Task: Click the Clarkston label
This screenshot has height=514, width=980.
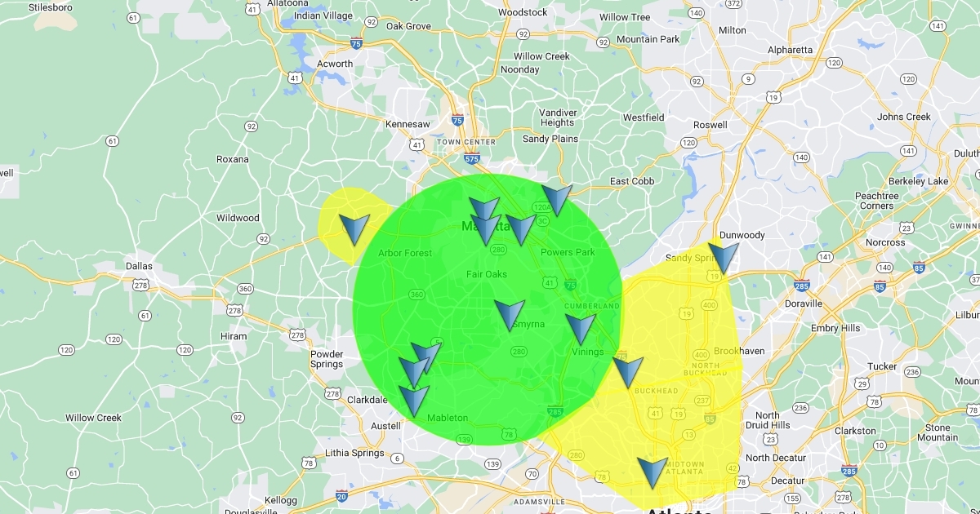Action: click(855, 431)
